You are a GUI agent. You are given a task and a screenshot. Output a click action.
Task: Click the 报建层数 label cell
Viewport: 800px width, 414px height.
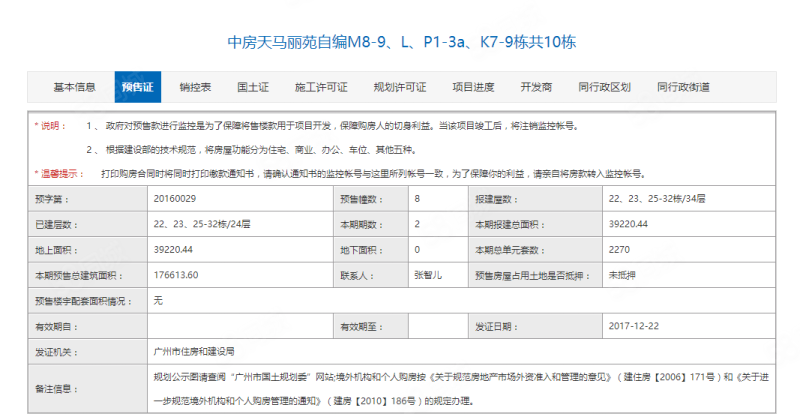point(535,199)
